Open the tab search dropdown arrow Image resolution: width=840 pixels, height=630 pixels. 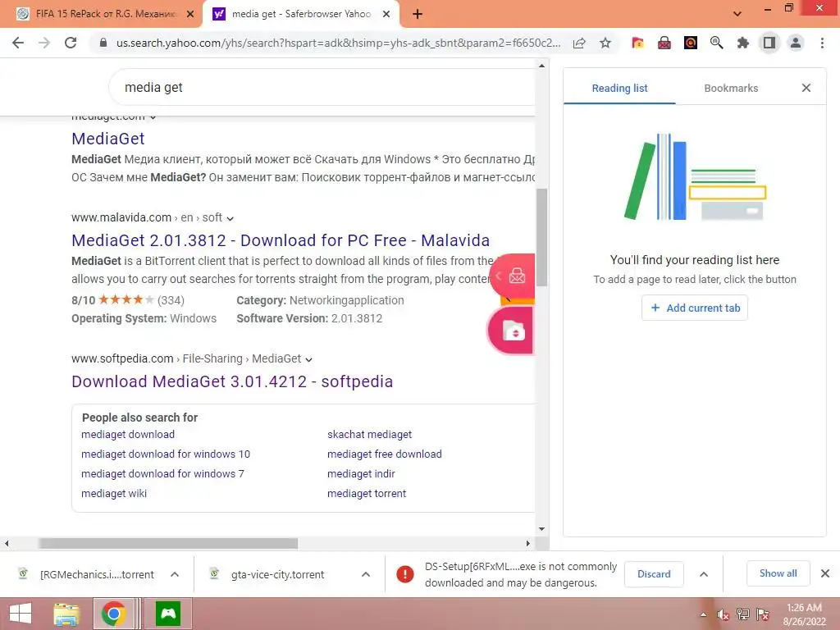pos(737,14)
